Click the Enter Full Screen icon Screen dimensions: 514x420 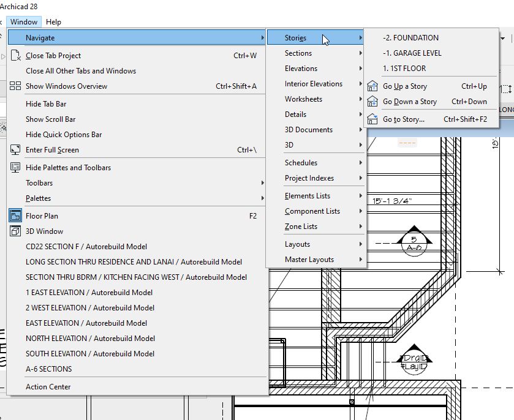click(x=15, y=150)
